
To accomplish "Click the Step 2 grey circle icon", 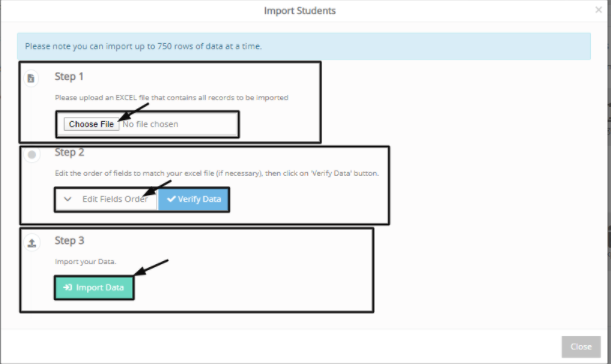I will coord(32,155).
